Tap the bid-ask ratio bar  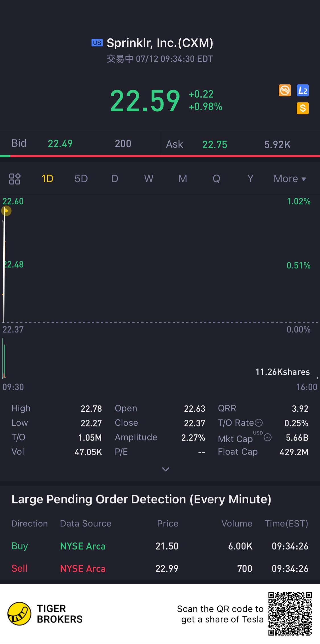click(160, 156)
